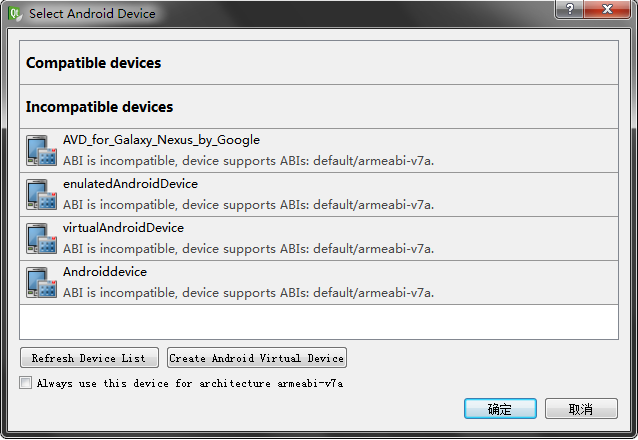
Task: Click the virtualAndroidDevice emulator icon
Action: (x=42, y=239)
